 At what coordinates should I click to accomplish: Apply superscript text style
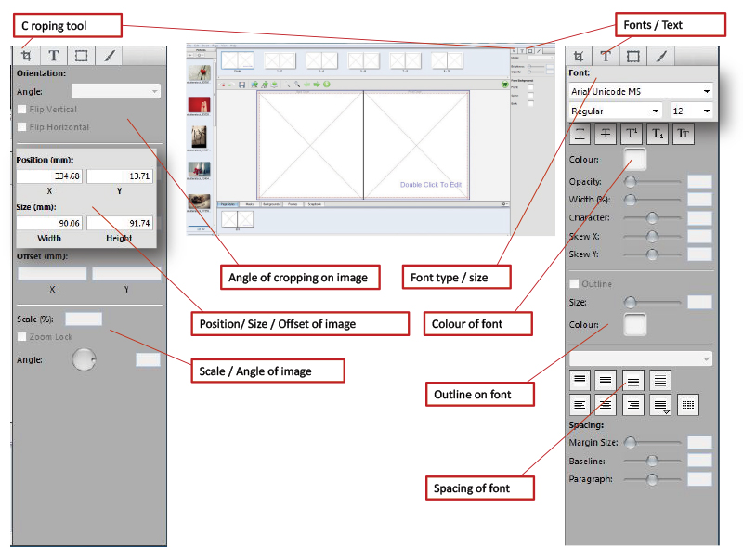coord(632,135)
